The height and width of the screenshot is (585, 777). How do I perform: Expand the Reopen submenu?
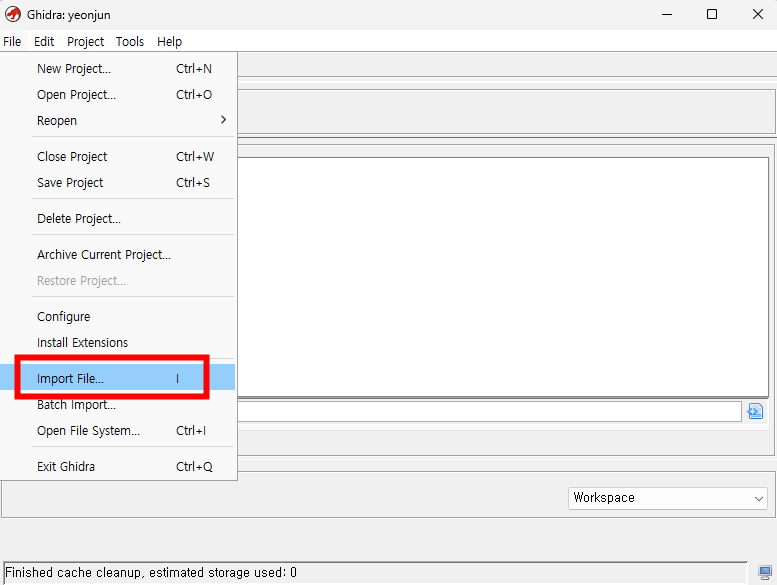coord(118,120)
